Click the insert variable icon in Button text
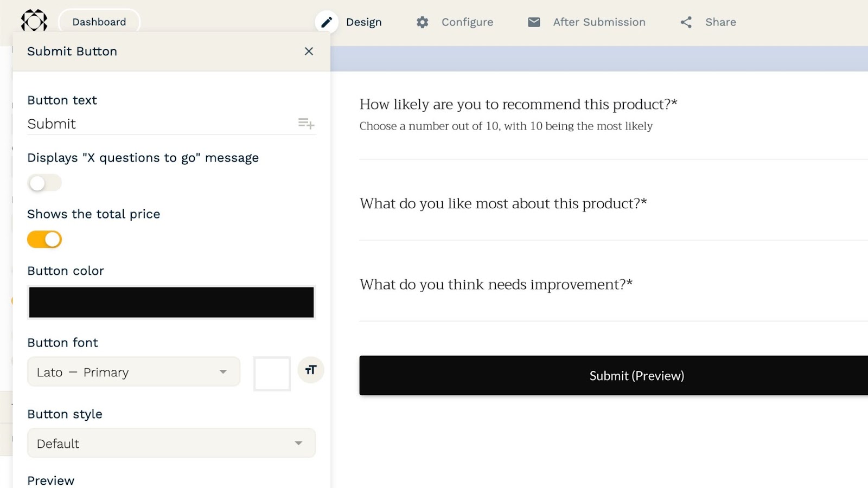The width and height of the screenshot is (868, 488). pyautogui.click(x=306, y=124)
